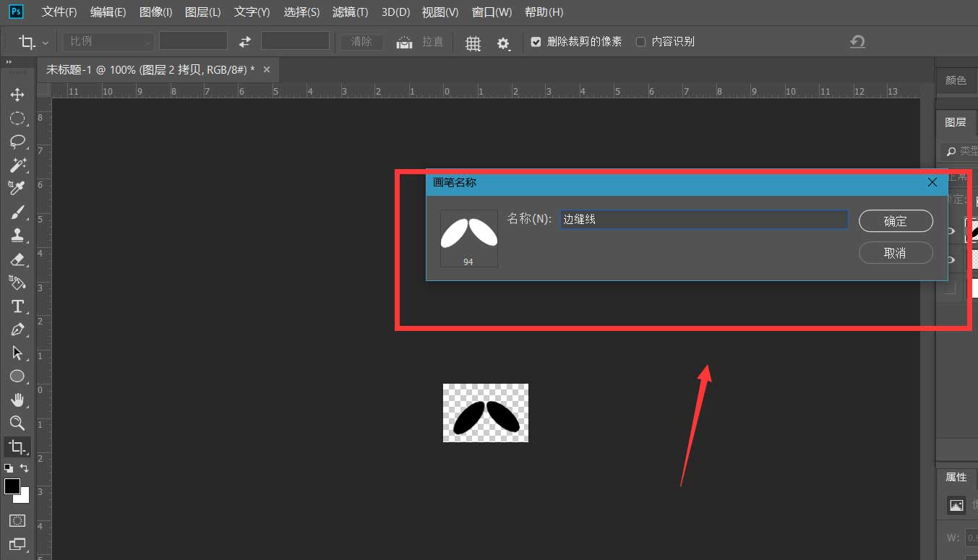
Task: Enable the 内容识别 checkbox
Action: pos(640,42)
